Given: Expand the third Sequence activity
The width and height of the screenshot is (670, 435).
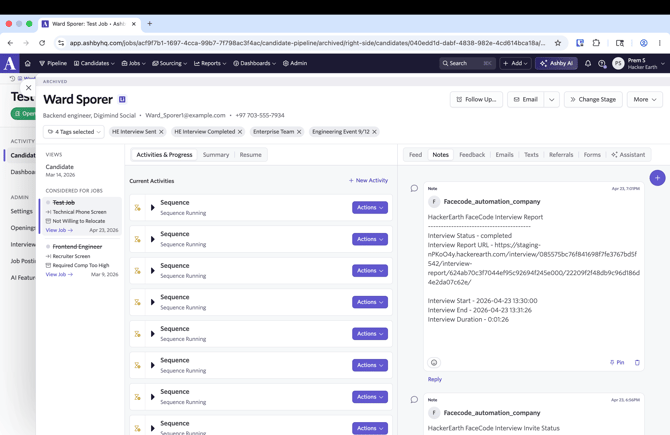Looking at the screenshot, I should 153,271.
